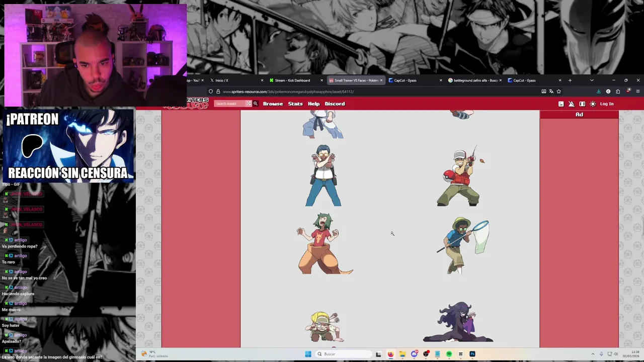Close the Inicio / X tab
This screenshot has height=362, width=644.
pyautogui.click(x=262, y=80)
